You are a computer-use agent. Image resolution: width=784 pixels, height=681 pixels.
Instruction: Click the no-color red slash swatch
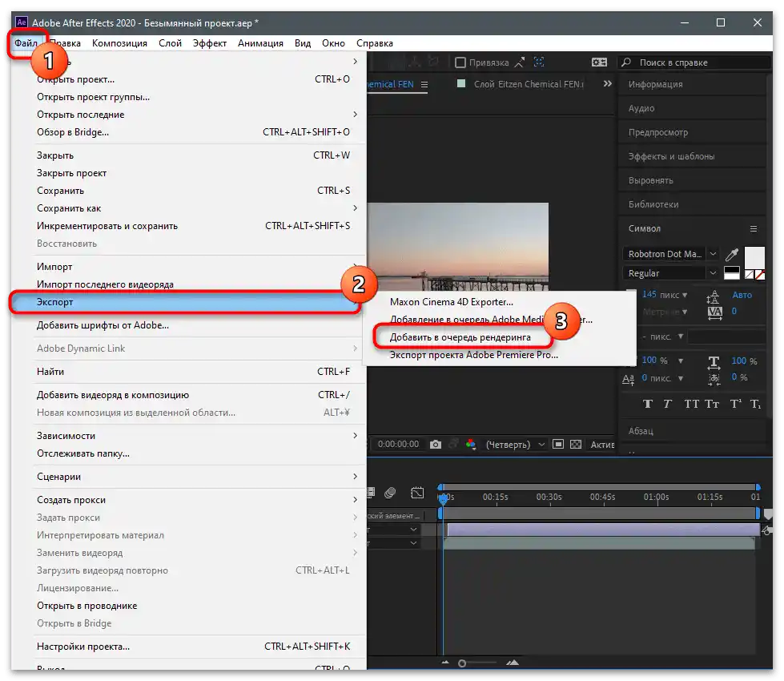(x=760, y=275)
